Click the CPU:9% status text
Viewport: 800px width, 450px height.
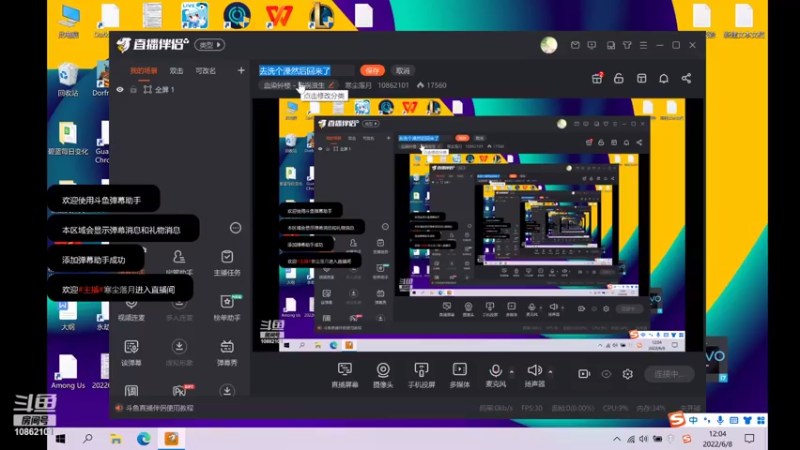[x=615, y=408]
